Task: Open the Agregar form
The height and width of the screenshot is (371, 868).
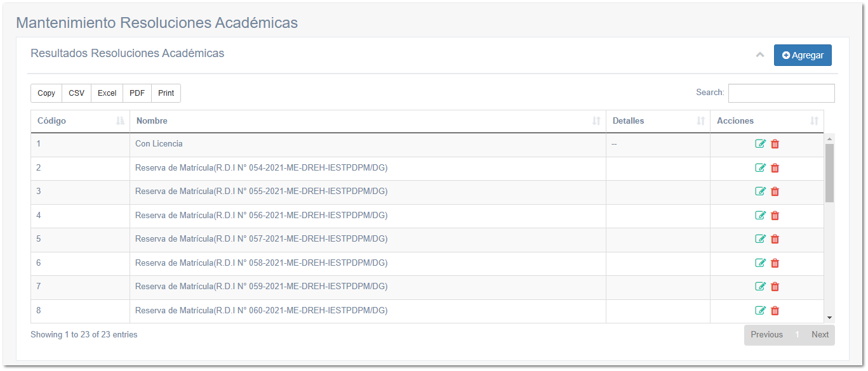Action: (x=802, y=55)
